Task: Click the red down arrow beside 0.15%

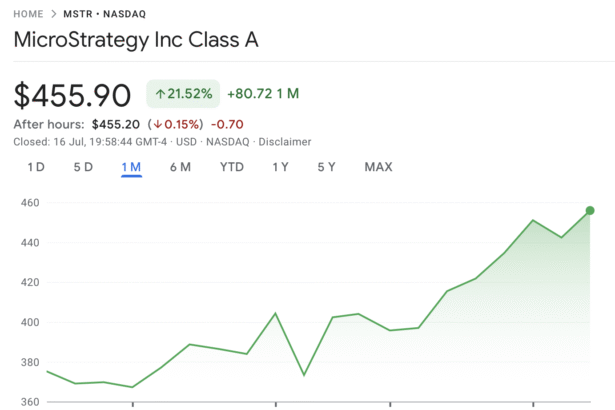Action: click(155, 125)
